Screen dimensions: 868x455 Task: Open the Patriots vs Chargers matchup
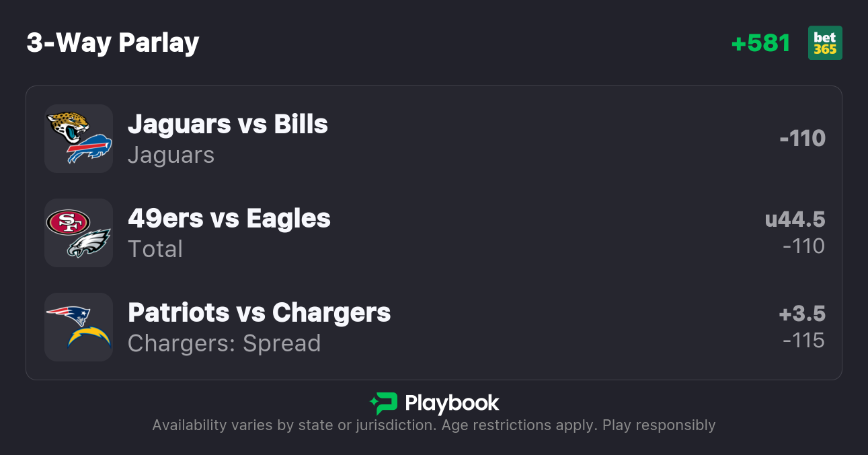click(x=259, y=313)
